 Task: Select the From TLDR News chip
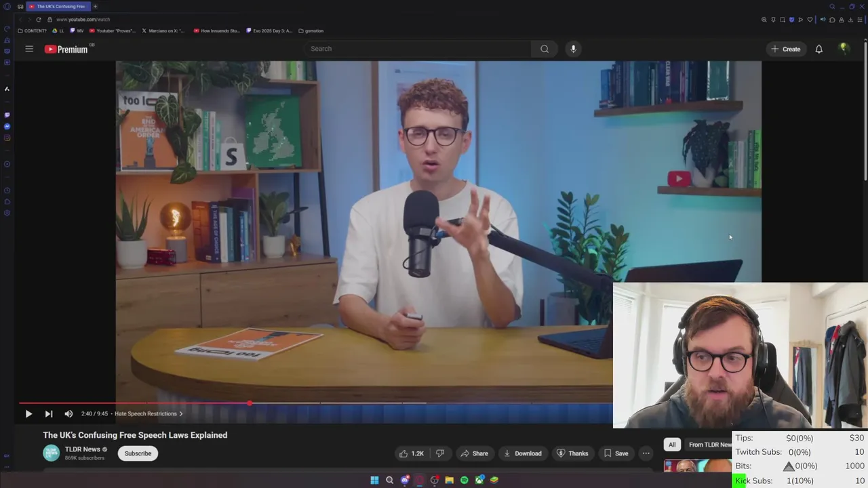pyautogui.click(x=710, y=445)
